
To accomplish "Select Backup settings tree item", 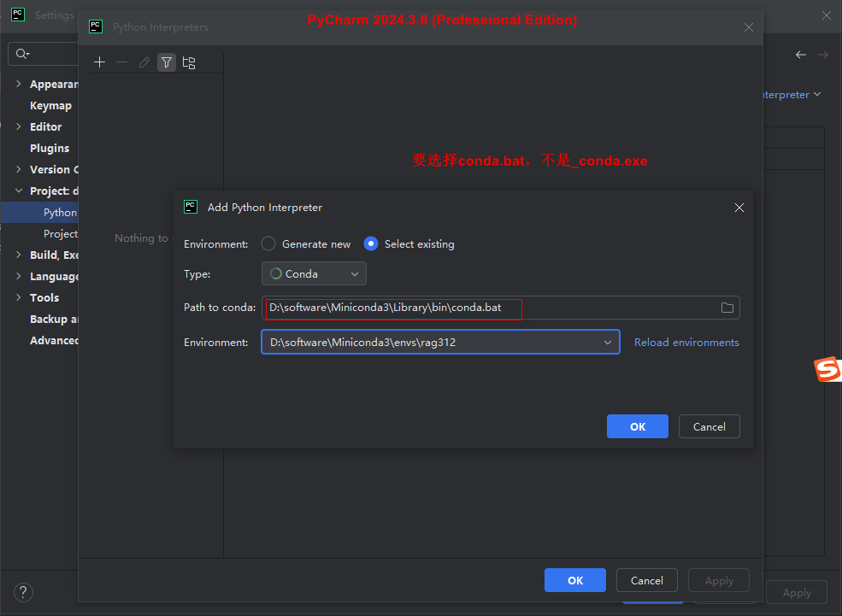I will coord(54,320).
